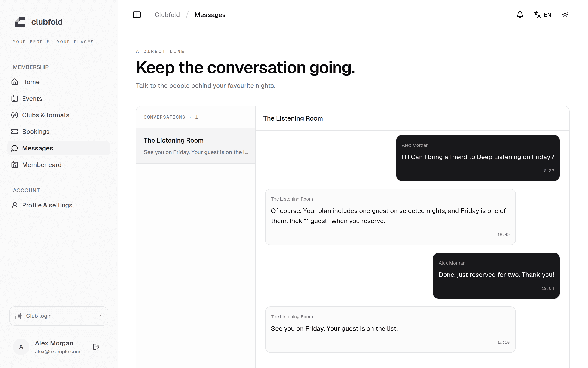Viewport: 588px width, 368px height.
Task: Click the clubfold brand name
Action: (x=47, y=22)
